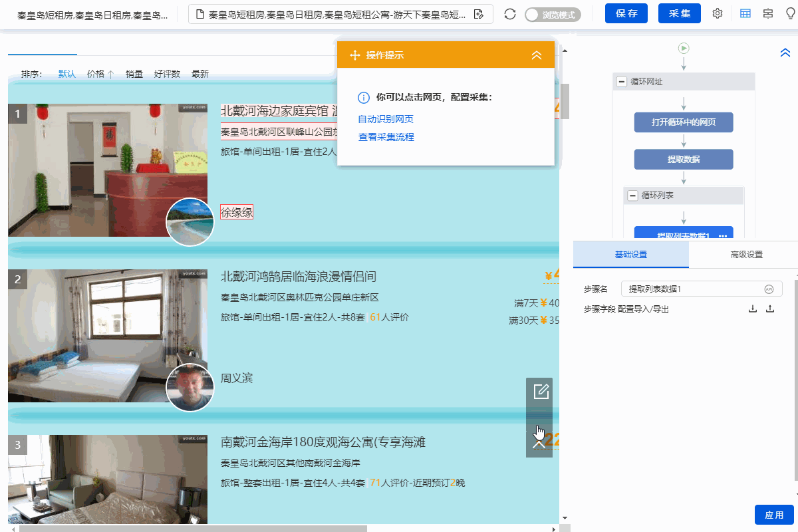The width and height of the screenshot is (798, 532).
Task: Sort listings by 销量
Action: [134, 74]
